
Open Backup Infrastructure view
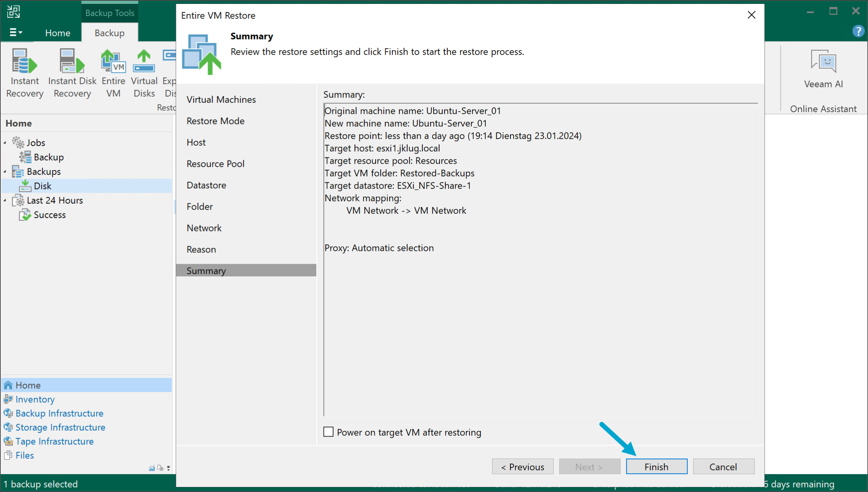[x=59, y=413]
